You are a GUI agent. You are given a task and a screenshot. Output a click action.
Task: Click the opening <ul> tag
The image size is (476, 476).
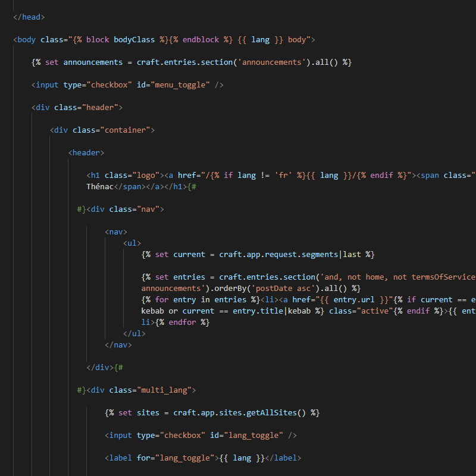tap(132, 243)
